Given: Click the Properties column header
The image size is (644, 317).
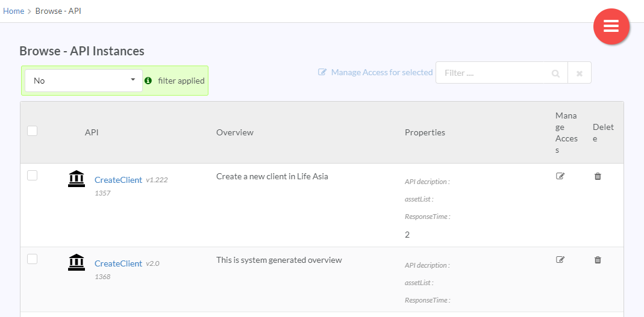Looking at the screenshot, I should (x=425, y=132).
